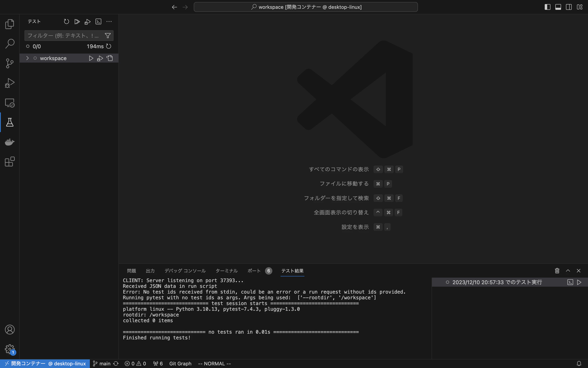Open the customize layout button
The height and width of the screenshot is (368, 588).
click(x=579, y=7)
